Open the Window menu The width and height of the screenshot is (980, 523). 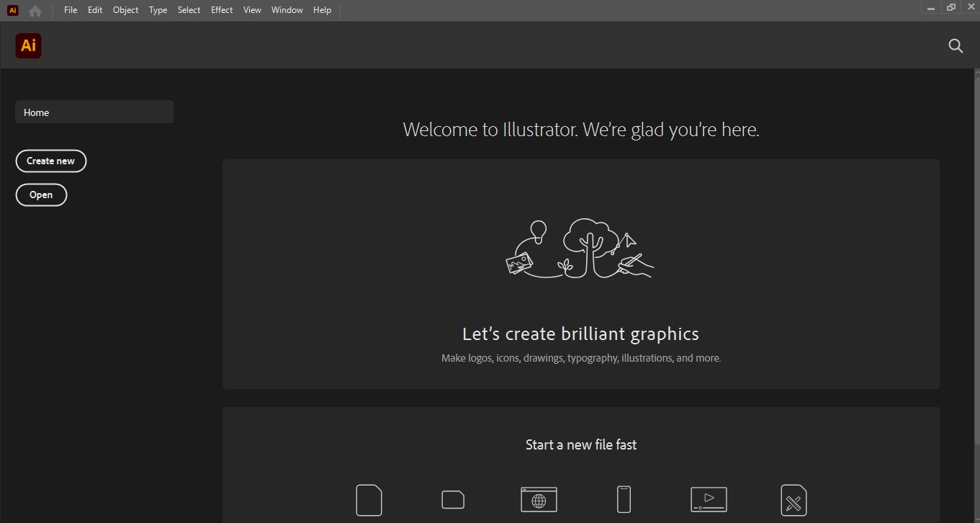(287, 10)
